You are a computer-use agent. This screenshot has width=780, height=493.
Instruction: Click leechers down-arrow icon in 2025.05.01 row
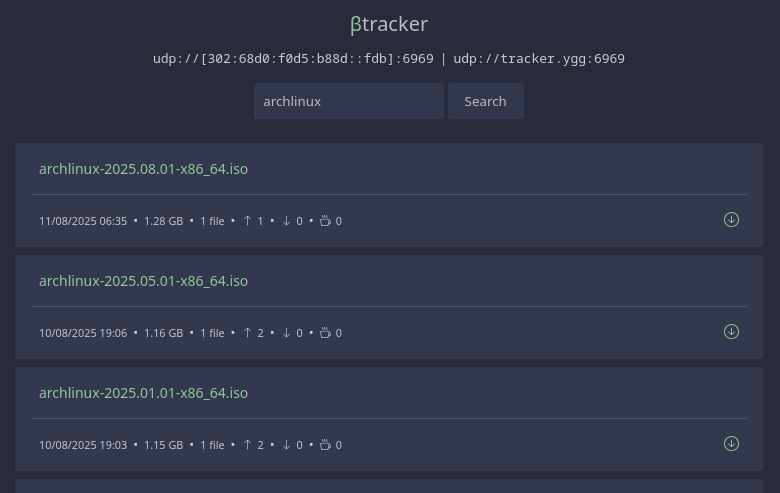pos(286,332)
